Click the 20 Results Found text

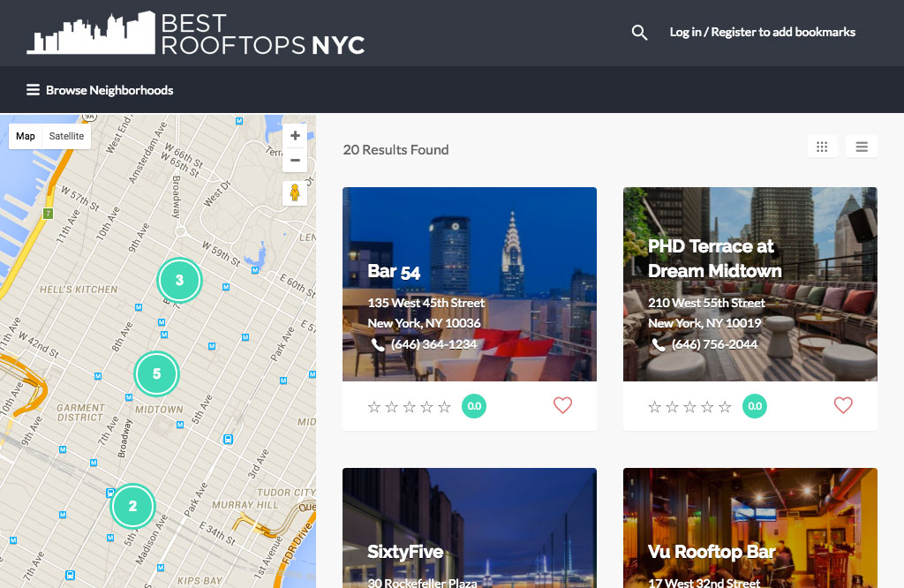tap(395, 150)
